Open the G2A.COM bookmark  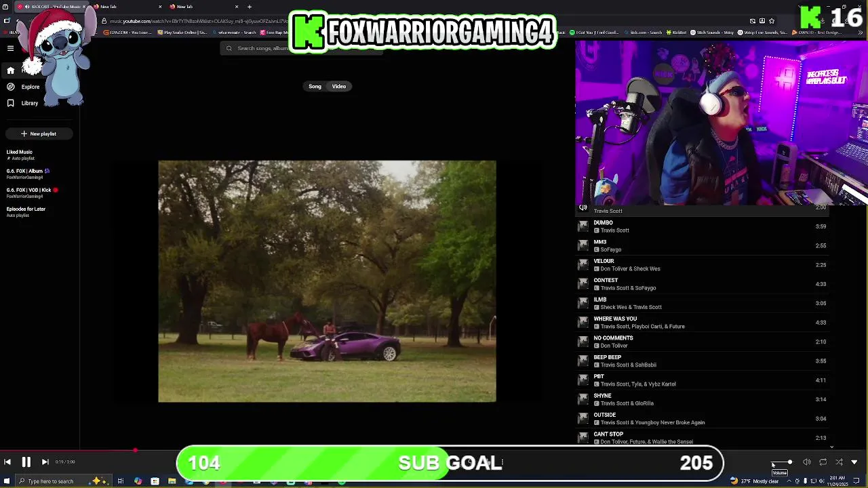129,33
